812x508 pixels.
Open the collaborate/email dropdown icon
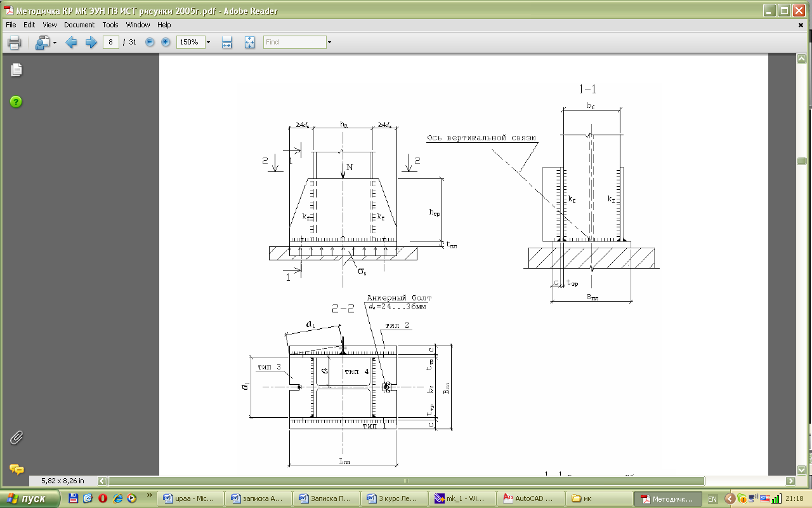click(46, 43)
